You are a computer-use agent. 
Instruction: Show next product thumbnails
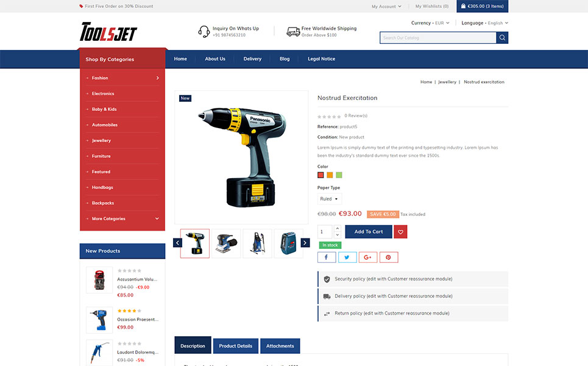(x=305, y=243)
